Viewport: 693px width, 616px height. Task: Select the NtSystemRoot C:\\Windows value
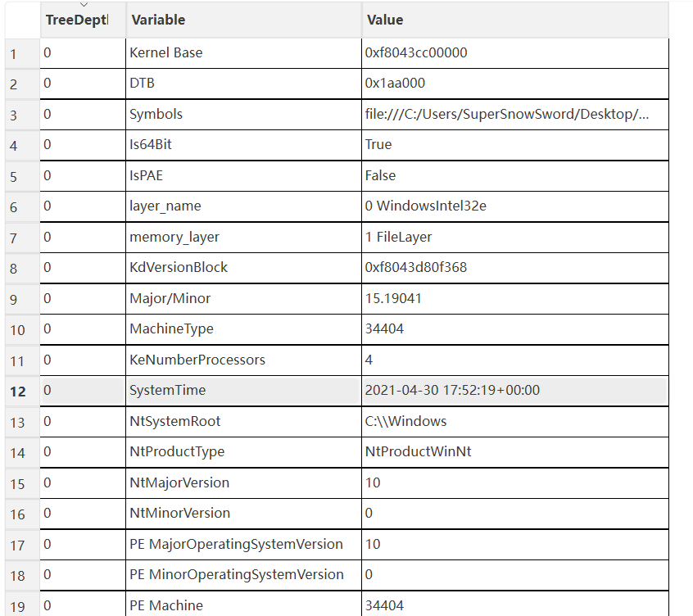pos(405,421)
